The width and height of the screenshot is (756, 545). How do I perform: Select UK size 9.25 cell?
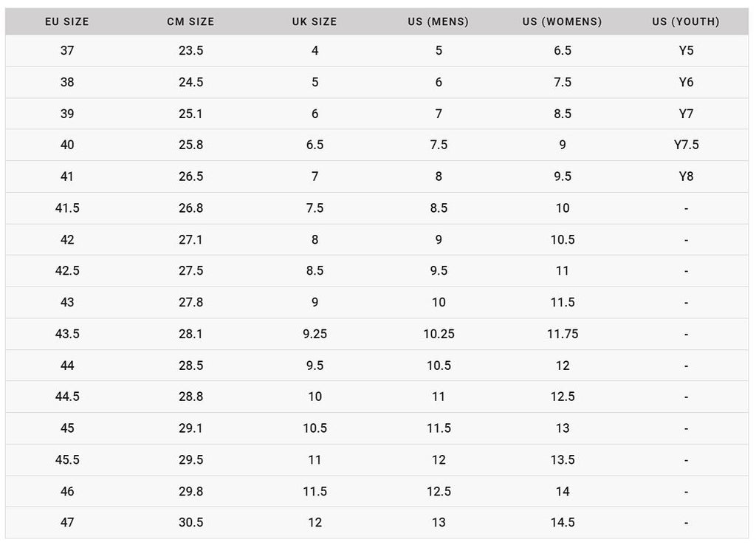point(315,334)
